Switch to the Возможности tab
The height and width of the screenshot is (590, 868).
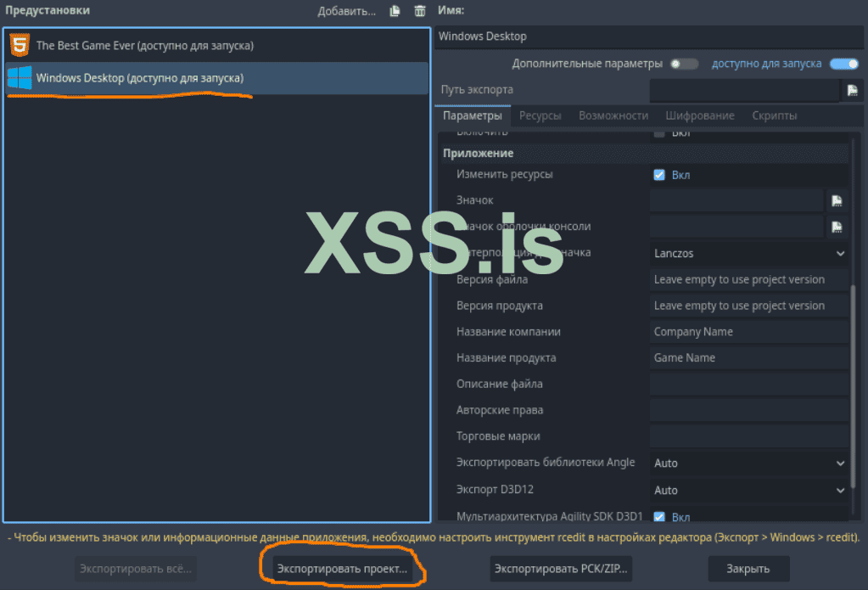click(x=613, y=115)
